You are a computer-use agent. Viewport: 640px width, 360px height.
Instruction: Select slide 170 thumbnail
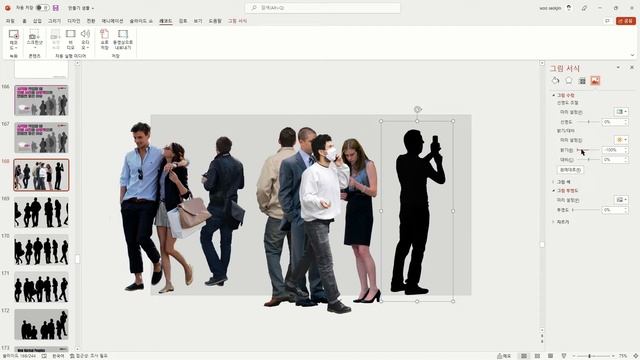[x=41, y=250]
